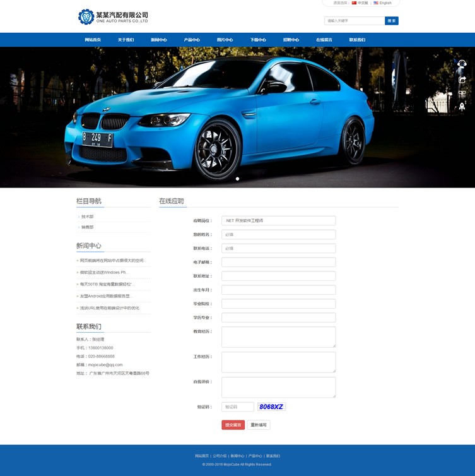Open 图片中心 in the navigation bar
475x476 pixels.
tap(225, 40)
